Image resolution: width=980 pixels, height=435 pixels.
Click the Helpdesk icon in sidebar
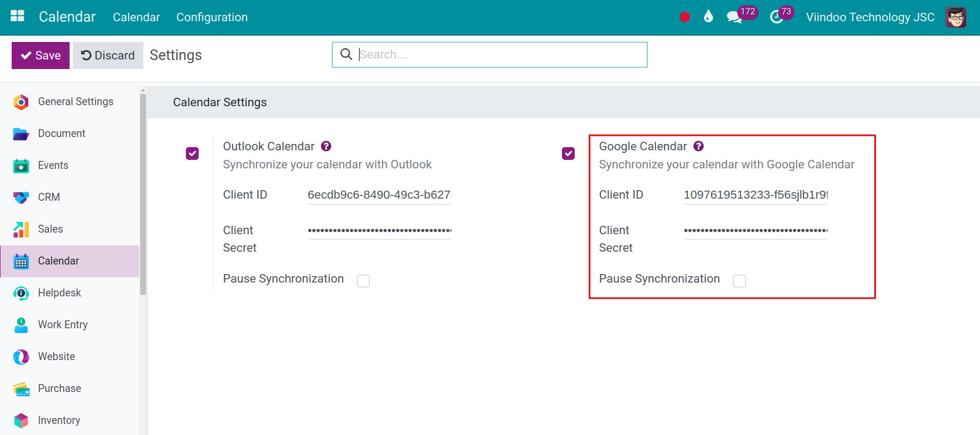[x=21, y=293]
